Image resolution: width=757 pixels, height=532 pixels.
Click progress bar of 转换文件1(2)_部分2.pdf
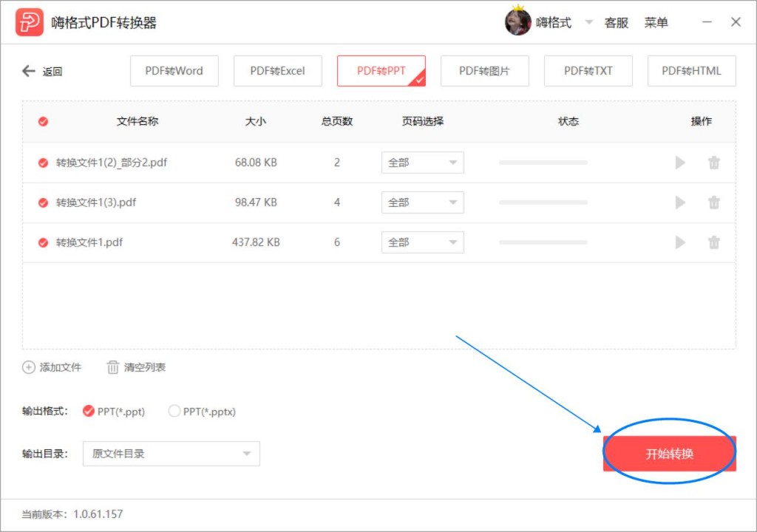click(x=543, y=163)
